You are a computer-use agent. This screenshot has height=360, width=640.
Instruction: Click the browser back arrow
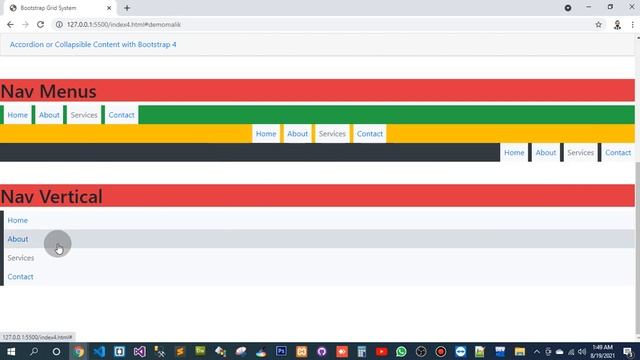(10, 24)
